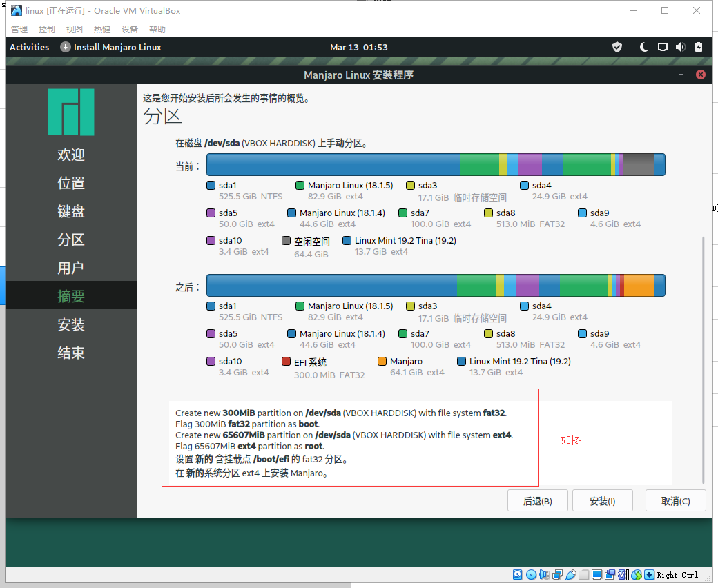The height and width of the screenshot is (588, 718).
Task: Click the 安装(I) install button
Action: [603, 501]
